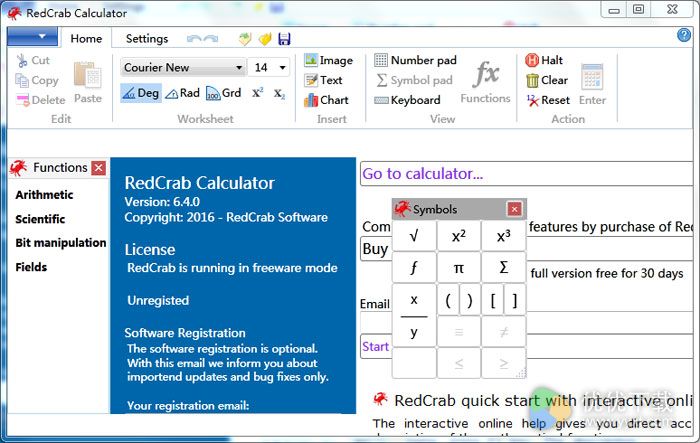The width and height of the screenshot is (700, 443).
Task: Click the Clear trash icon
Action: tap(532, 80)
